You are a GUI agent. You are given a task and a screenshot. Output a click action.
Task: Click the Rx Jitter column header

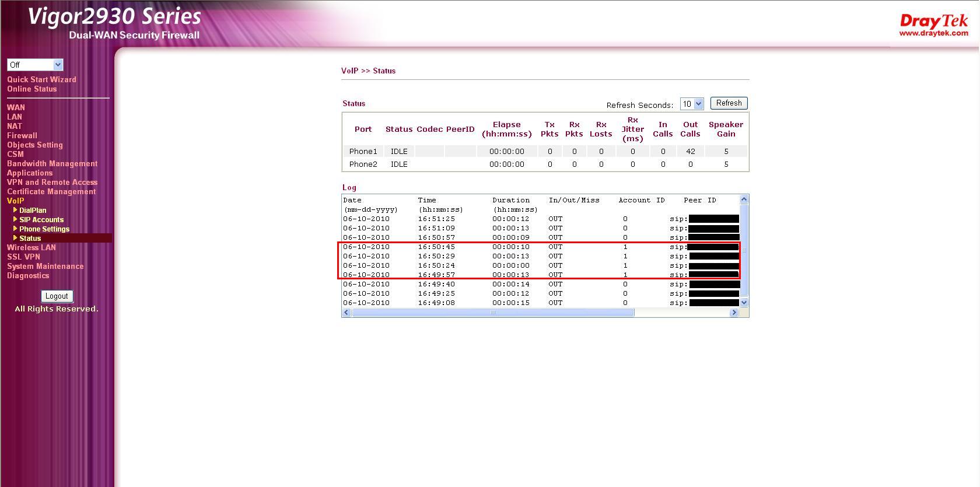point(632,129)
